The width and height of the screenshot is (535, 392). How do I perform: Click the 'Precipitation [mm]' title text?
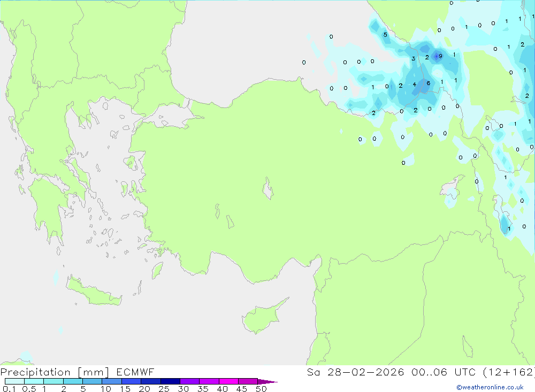pyautogui.click(x=55, y=372)
